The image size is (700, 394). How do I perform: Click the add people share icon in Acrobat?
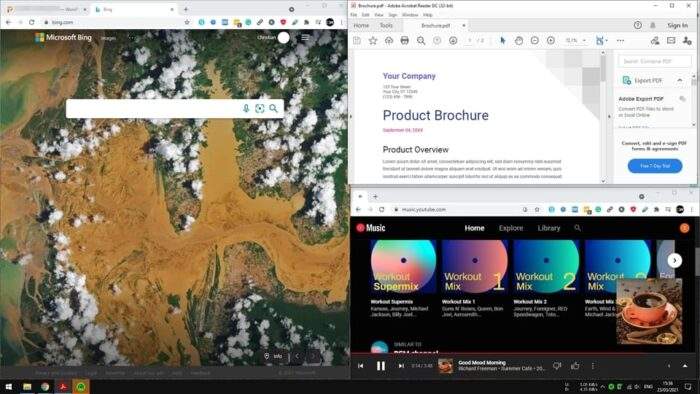(687, 41)
